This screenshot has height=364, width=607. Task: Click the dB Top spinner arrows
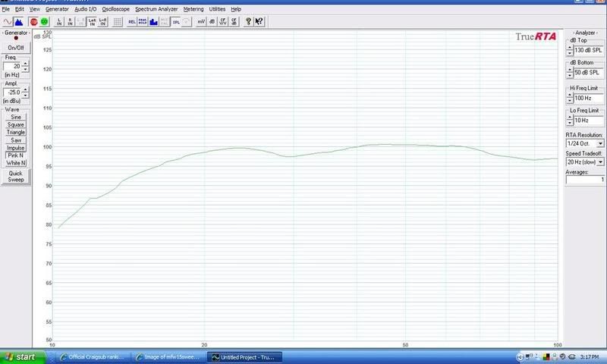[x=570, y=50]
